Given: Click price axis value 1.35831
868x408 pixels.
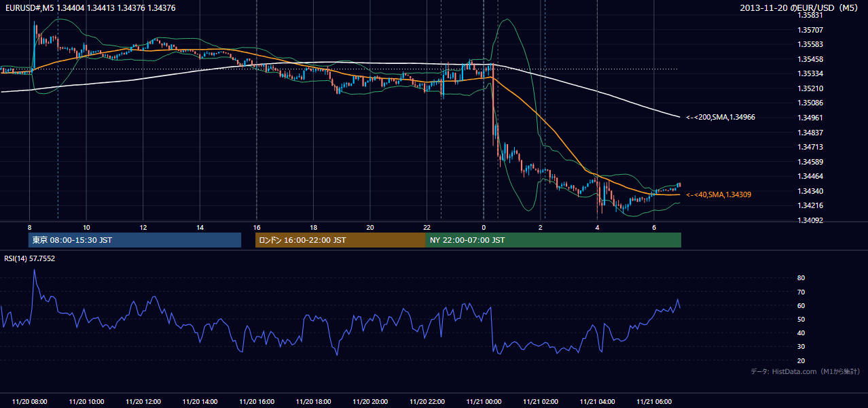Looking at the screenshot, I should pos(810,15).
